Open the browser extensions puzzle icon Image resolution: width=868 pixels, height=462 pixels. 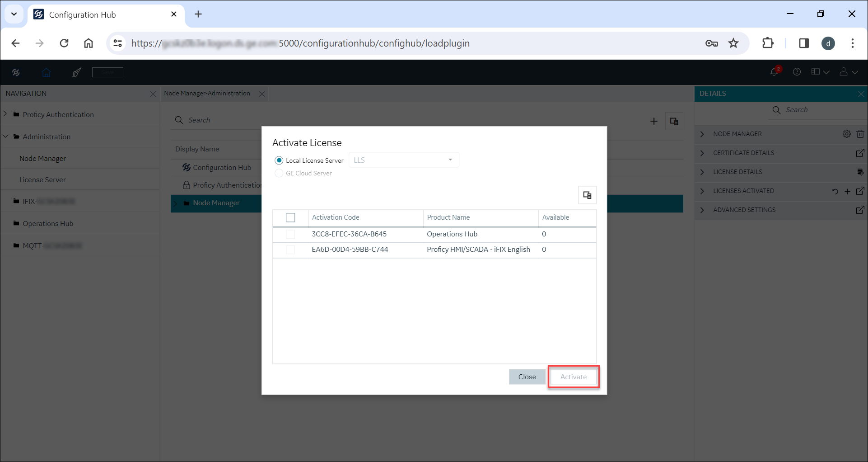[768, 43]
